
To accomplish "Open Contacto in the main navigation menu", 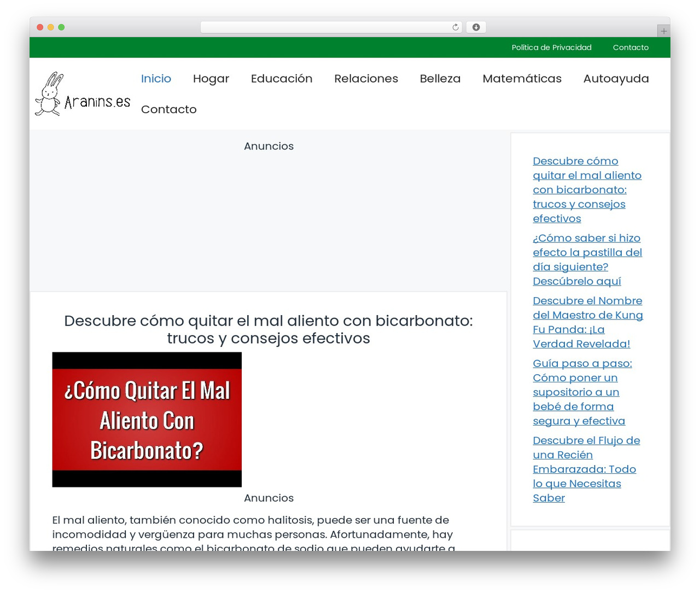I will 168,109.
